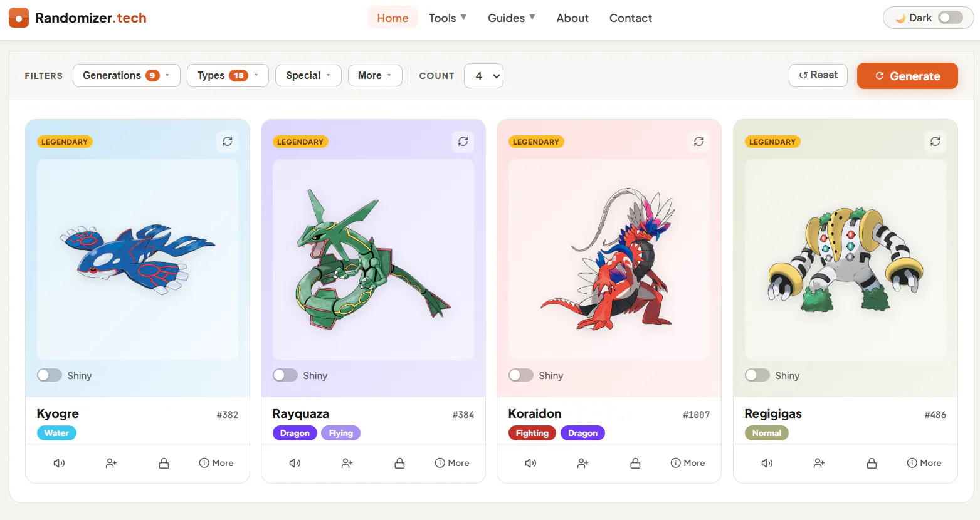Open the Generations filter dropdown

coord(127,75)
